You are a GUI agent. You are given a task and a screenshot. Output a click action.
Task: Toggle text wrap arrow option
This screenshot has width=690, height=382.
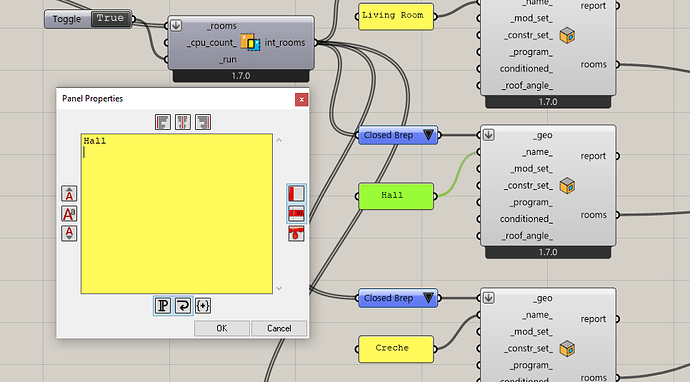[183, 305]
